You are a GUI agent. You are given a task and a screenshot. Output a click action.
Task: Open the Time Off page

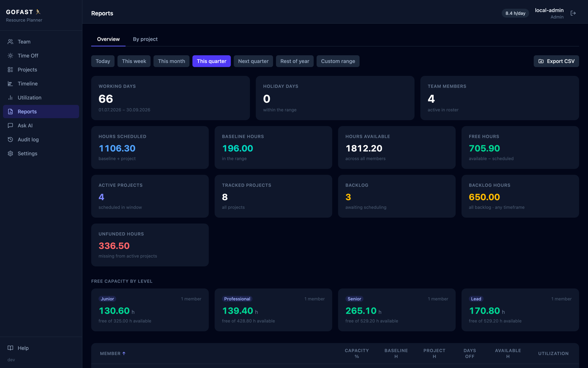41,56
